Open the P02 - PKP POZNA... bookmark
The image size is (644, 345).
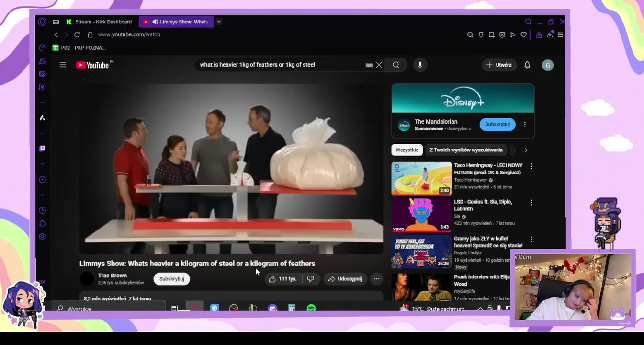79,48
